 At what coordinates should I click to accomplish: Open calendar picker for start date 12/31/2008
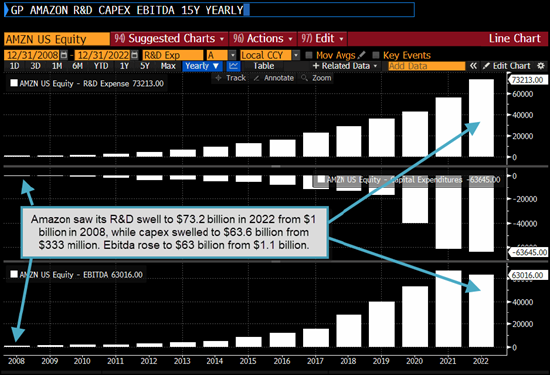point(64,55)
